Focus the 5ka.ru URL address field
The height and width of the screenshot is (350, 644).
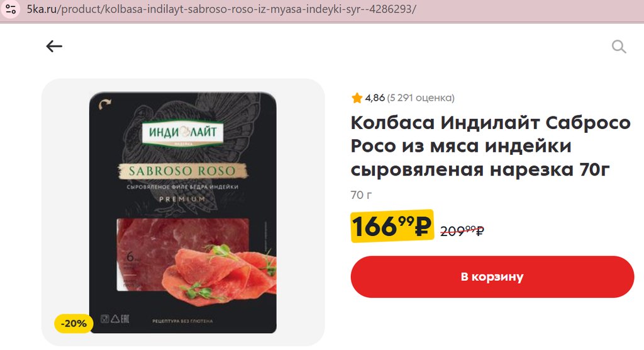tap(221, 9)
